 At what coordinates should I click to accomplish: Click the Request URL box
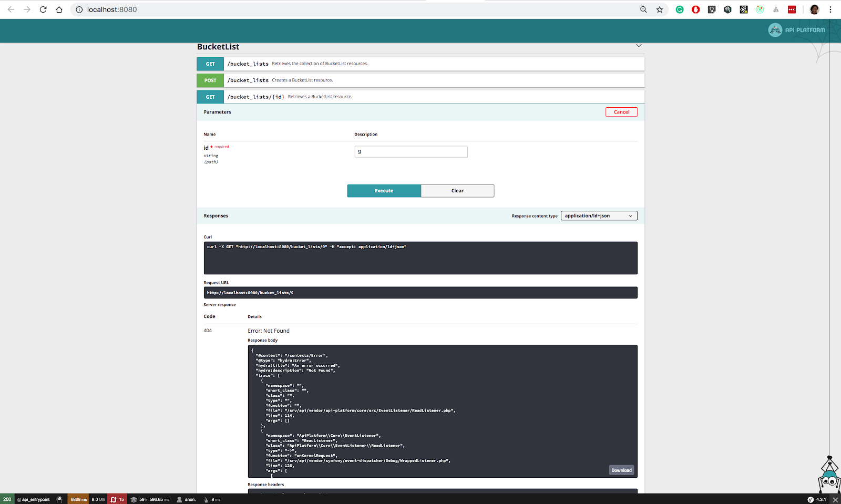[420, 293]
